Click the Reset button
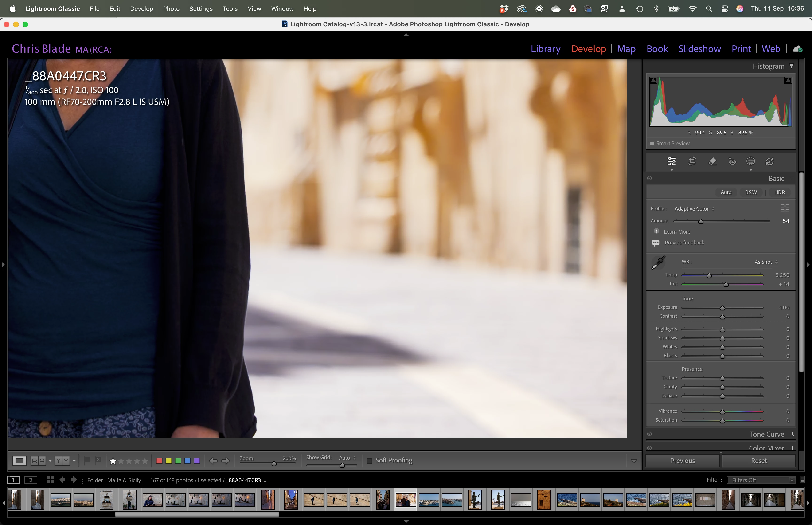Screen dimensions: 812x525 759,461
